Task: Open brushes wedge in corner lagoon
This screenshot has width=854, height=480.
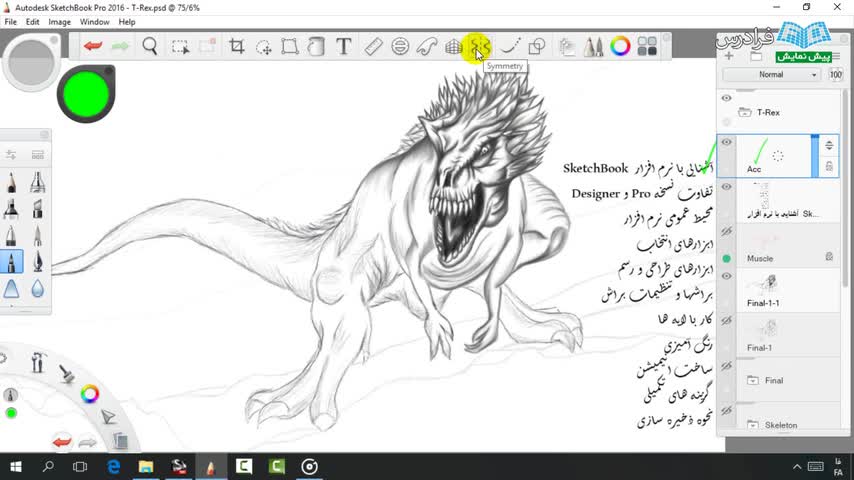Action: pos(66,374)
